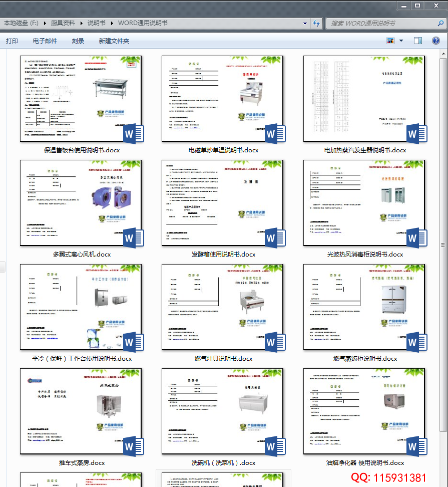Click the search WORD通用说明书 field
448x487 pixels.
380,23
